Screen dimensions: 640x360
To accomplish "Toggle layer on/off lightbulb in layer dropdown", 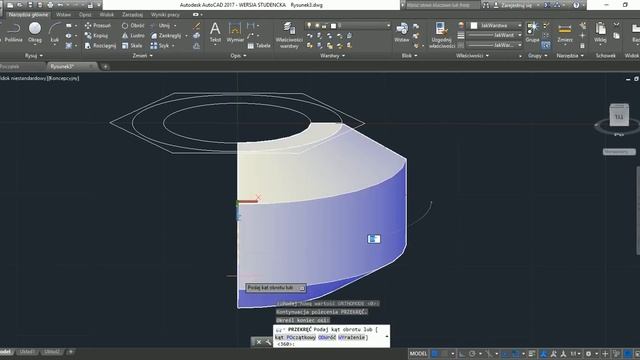I will coord(309,25).
